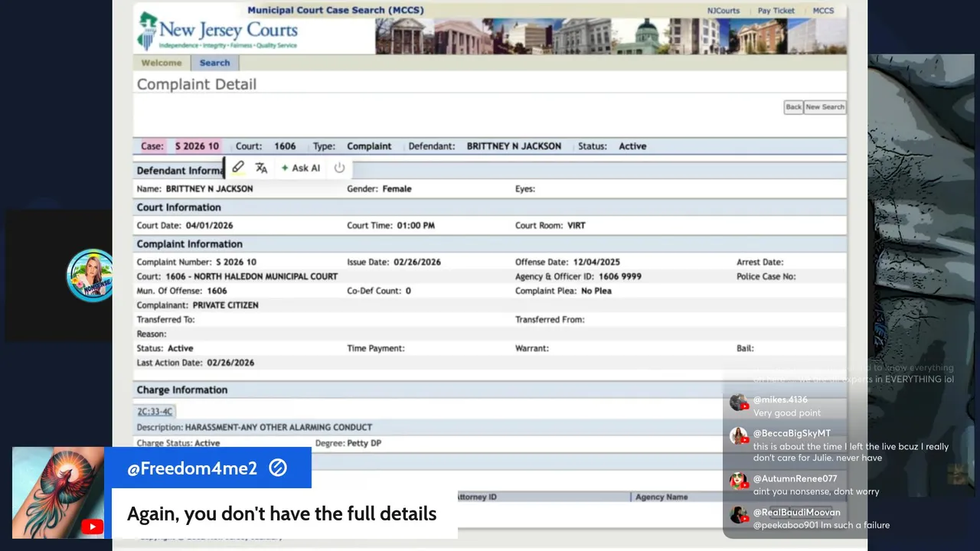Click Last Action Date 02/26/2026
The height and width of the screenshot is (551, 980).
click(230, 363)
